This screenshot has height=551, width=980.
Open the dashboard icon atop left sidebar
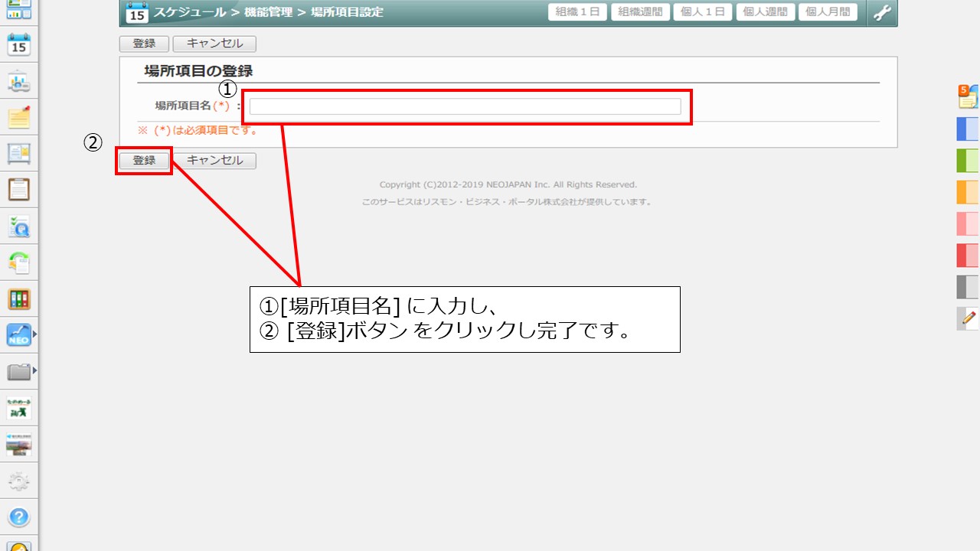coord(18,9)
